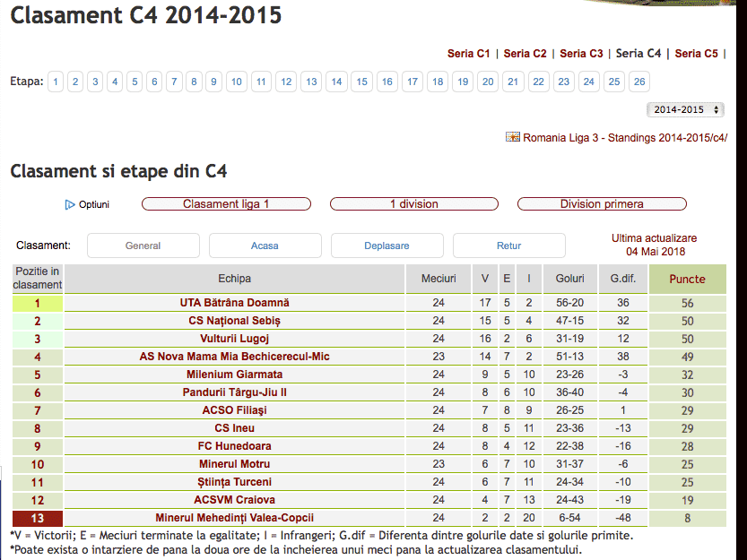
Task: Open Romania Liga 3 Standings link
Action: [625, 138]
